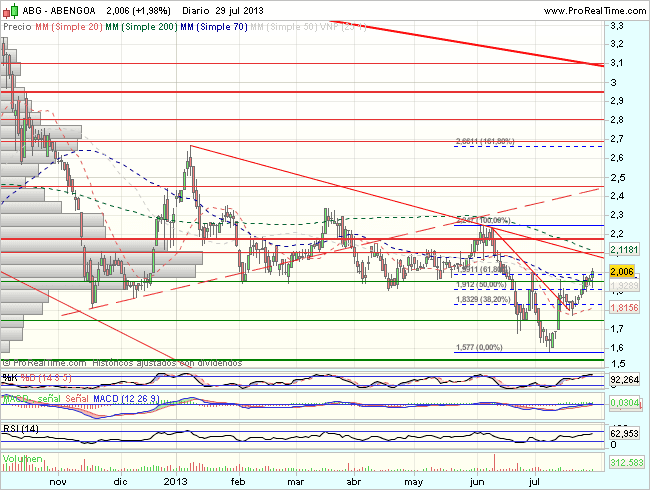Click the Precio label on the chart
This screenshot has width=650, height=490.
17,28
